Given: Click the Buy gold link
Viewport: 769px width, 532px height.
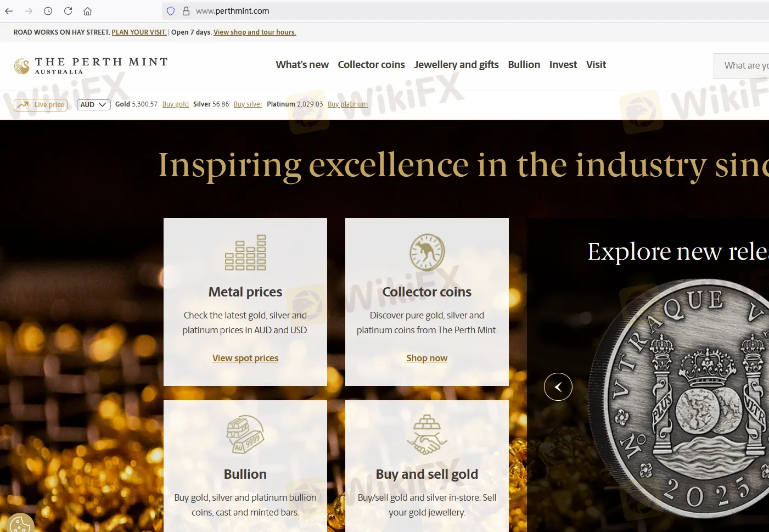Looking at the screenshot, I should pos(175,104).
